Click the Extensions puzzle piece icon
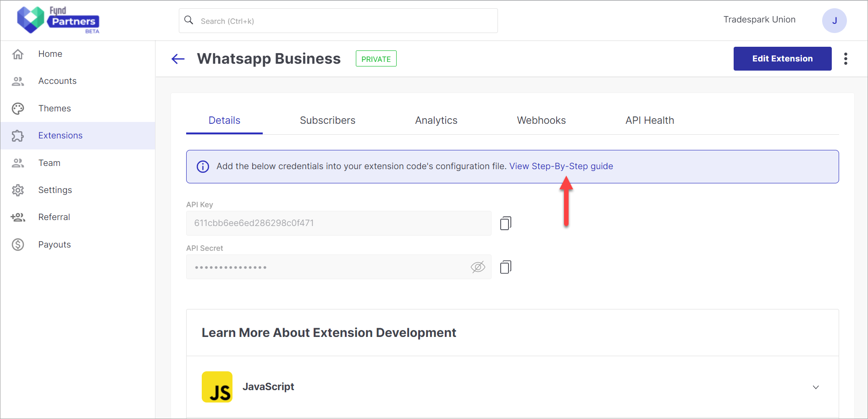 (x=18, y=136)
